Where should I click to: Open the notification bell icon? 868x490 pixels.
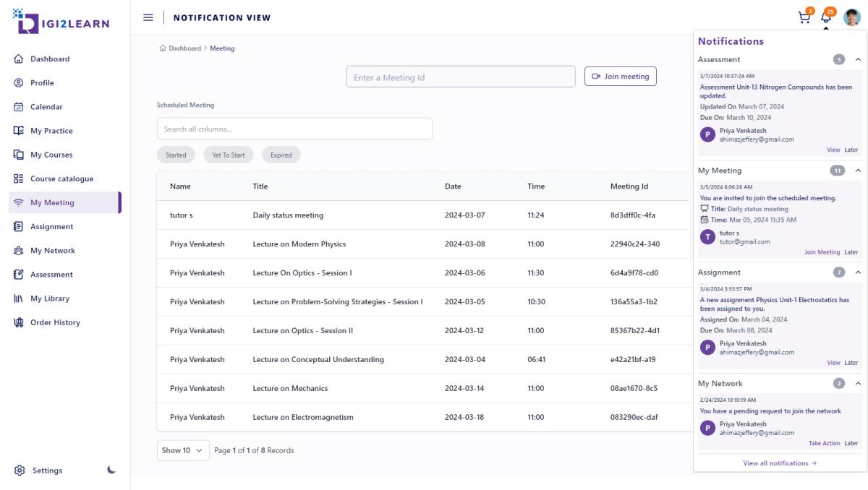click(826, 19)
